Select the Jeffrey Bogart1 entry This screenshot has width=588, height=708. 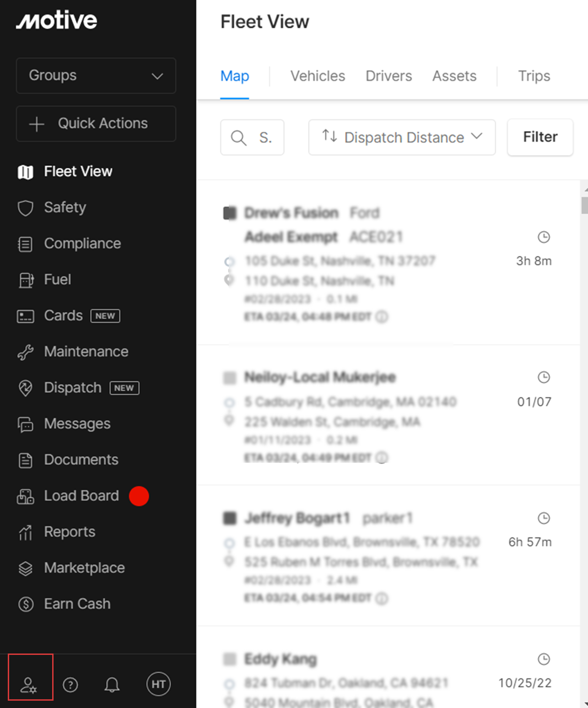coord(297,518)
